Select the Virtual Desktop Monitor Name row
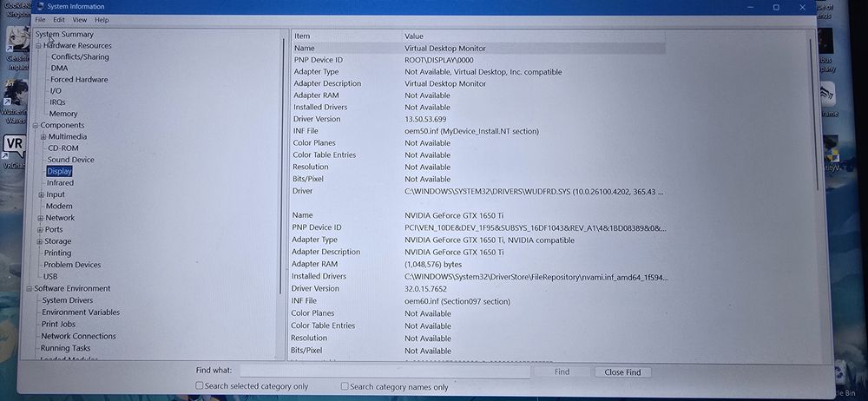 [478, 49]
